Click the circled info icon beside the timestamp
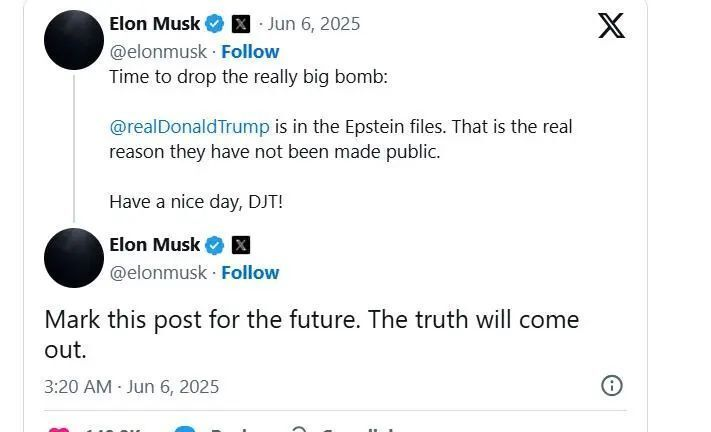 [x=611, y=386]
